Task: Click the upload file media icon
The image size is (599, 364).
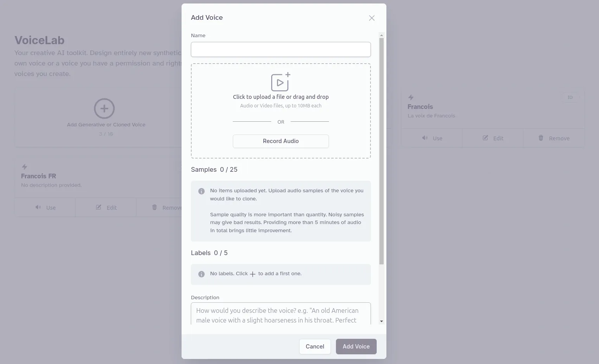Action: coord(280,82)
